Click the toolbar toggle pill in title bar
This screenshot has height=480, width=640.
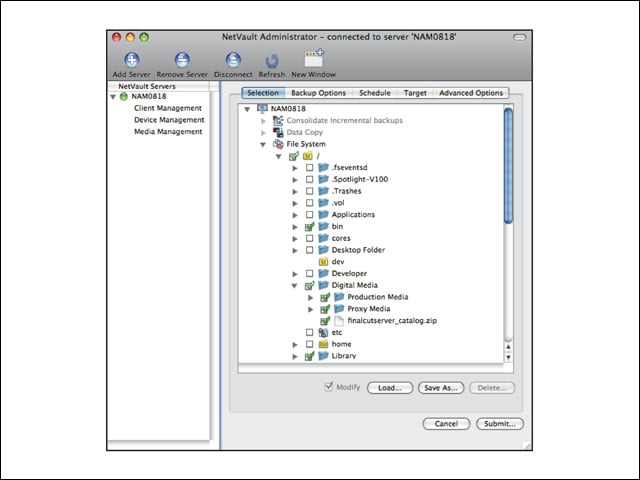point(520,37)
